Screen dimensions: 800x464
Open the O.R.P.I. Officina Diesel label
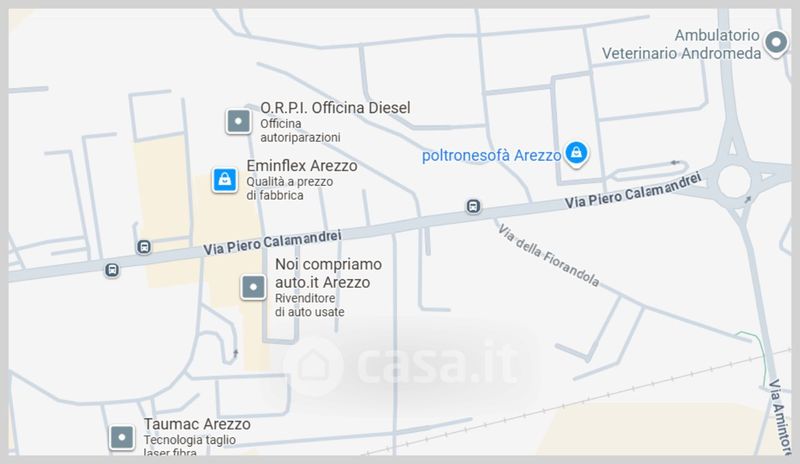pos(335,108)
